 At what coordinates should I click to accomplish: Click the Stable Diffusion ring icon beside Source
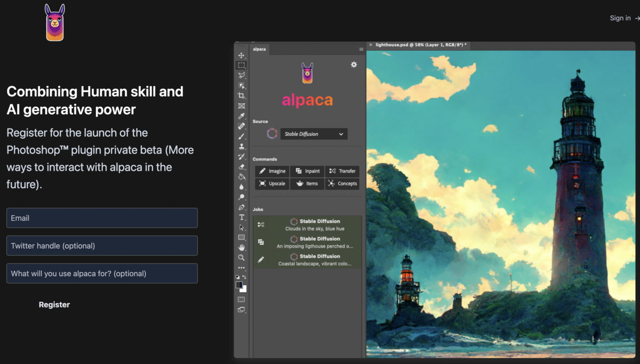(x=272, y=134)
